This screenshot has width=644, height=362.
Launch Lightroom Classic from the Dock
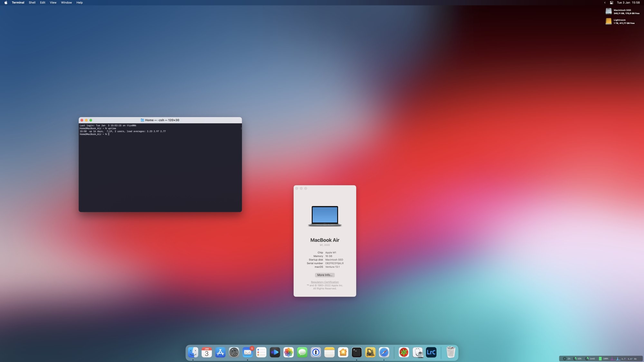click(431, 352)
